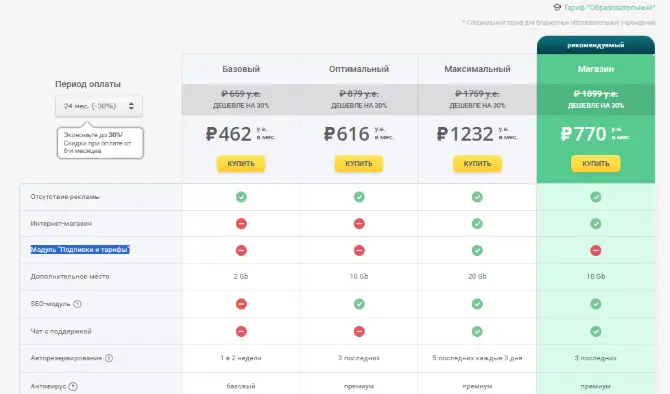Screen dimensions: 670x394
Task: Click the green check for Отсутствие рекламы in Магазин
Action: point(596,197)
